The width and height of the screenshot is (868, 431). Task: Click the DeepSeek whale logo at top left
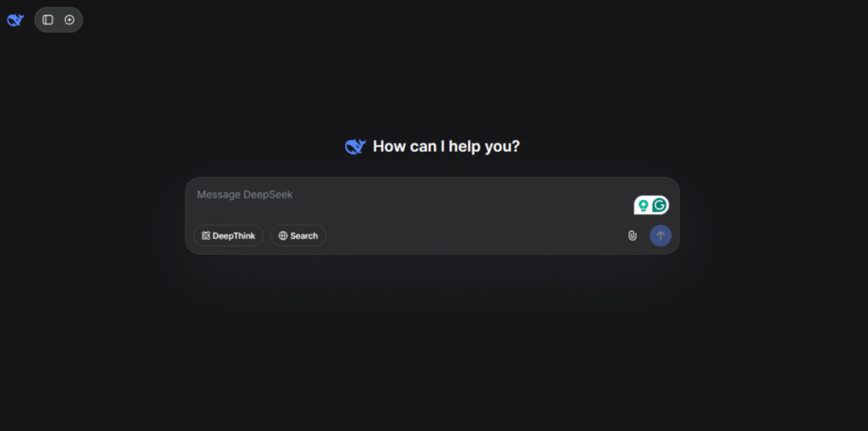tap(15, 20)
